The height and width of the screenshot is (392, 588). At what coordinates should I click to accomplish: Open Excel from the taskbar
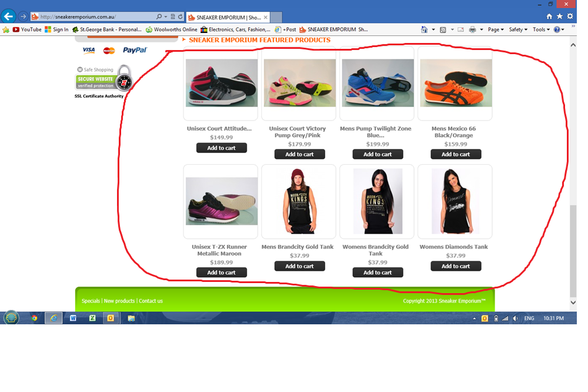click(92, 318)
